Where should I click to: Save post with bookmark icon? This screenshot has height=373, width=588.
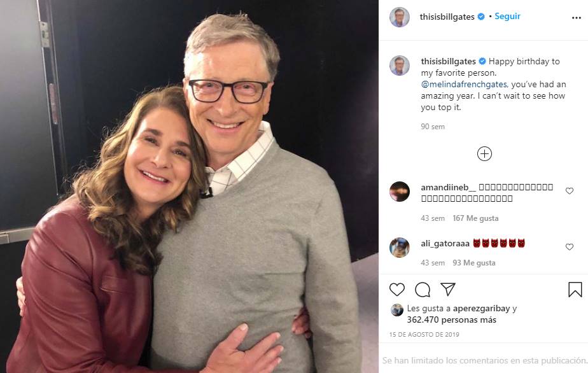(x=575, y=290)
